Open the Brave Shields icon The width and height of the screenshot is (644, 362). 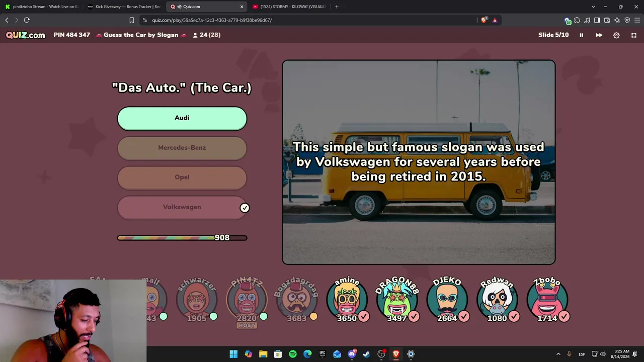click(484, 20)
